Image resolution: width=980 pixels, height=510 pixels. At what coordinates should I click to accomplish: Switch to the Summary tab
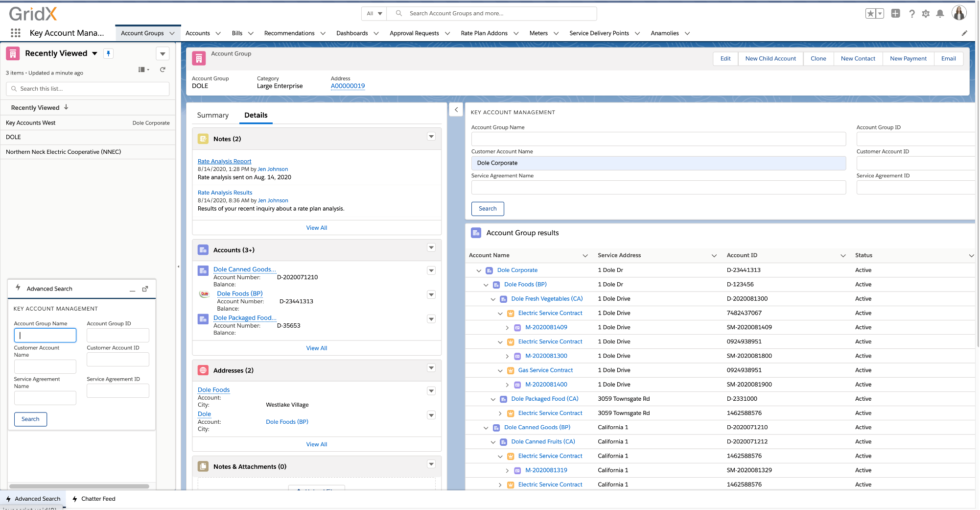[212, 115]
